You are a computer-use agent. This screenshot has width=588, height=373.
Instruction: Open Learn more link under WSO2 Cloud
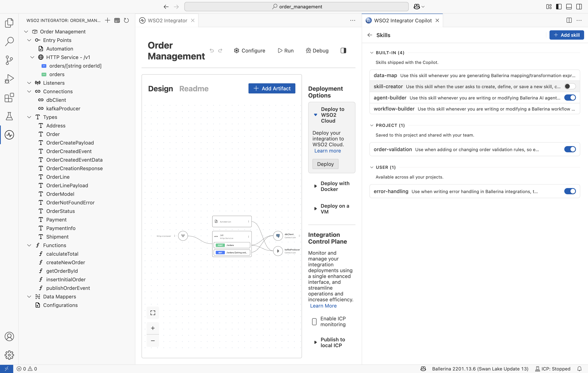tap(327, 151)
